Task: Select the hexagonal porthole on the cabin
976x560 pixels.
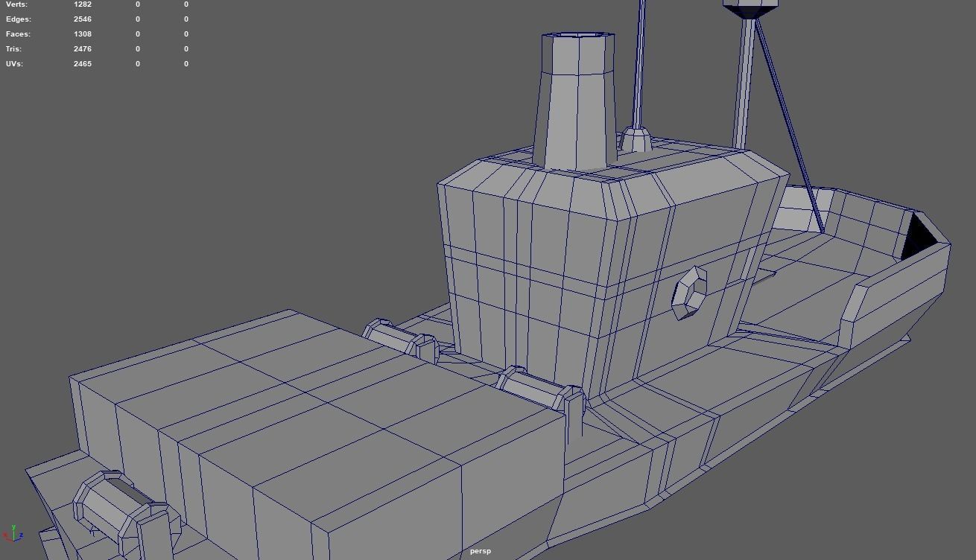Action: tap(689, 293)
